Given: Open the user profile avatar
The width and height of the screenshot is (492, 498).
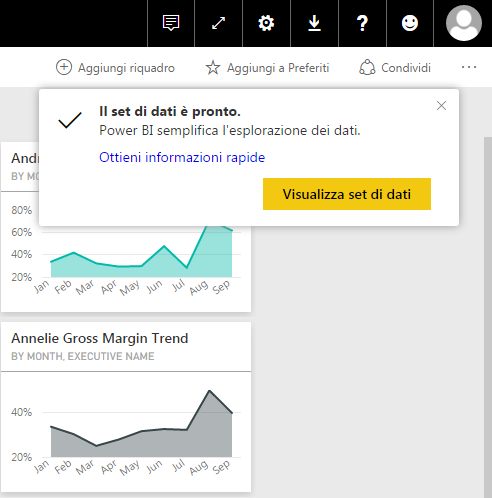Looking at the screenshot, I should pos(464,23).
